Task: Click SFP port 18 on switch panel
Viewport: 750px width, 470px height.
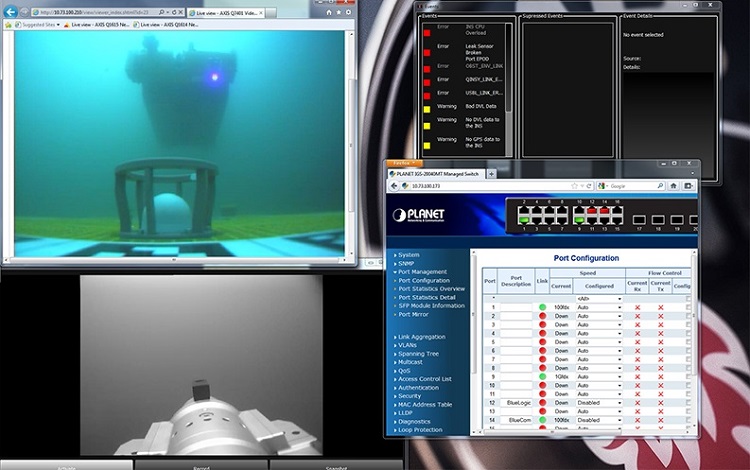Action: point(658,219)
